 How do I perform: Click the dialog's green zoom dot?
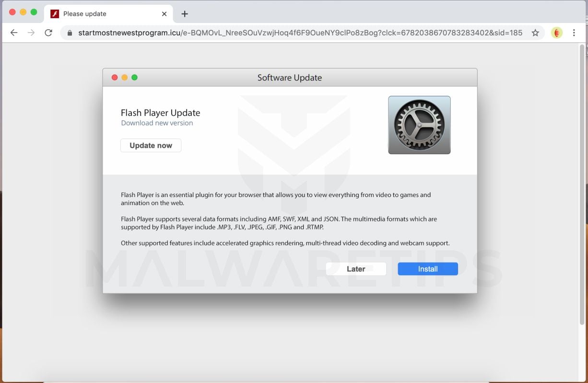tap(135, 78)
